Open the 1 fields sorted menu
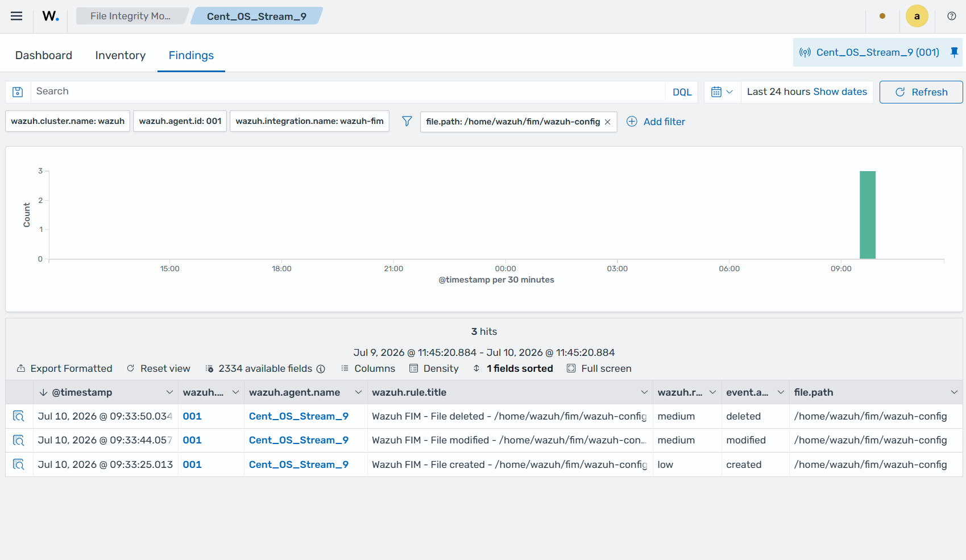The width and height of the screenshot is (966, 560). (513, 368)
